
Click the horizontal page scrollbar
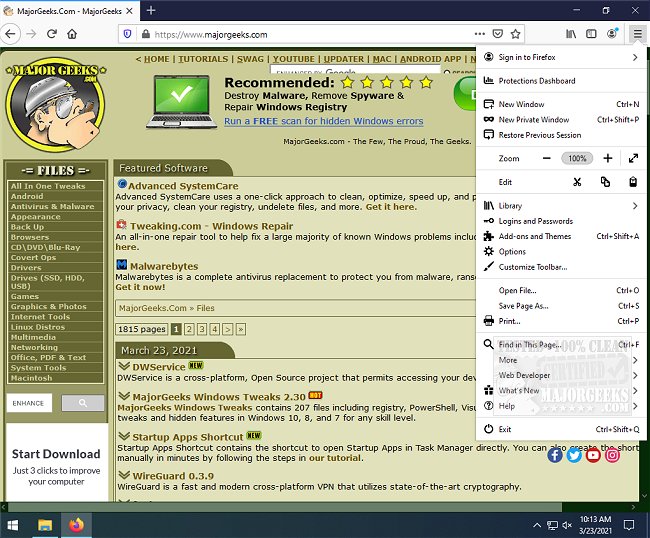pos(285,507)
